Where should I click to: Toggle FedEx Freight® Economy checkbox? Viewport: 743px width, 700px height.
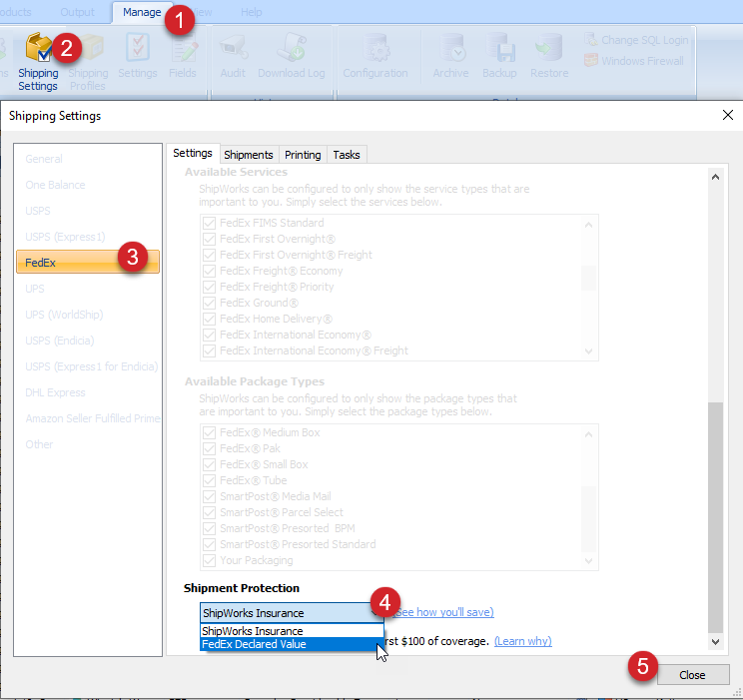209,271
